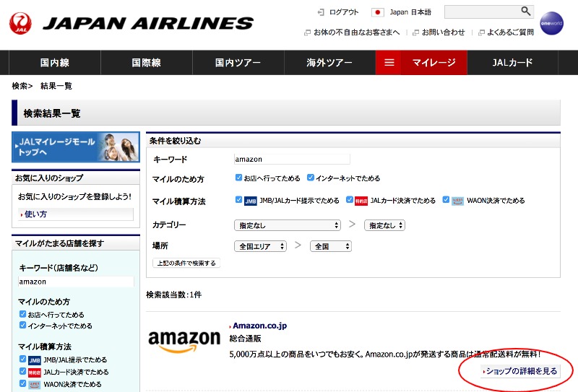Open the 海外ツアー menu
Image resolution: width=578 pixels, height=392 pixels.
click(329, 63)
